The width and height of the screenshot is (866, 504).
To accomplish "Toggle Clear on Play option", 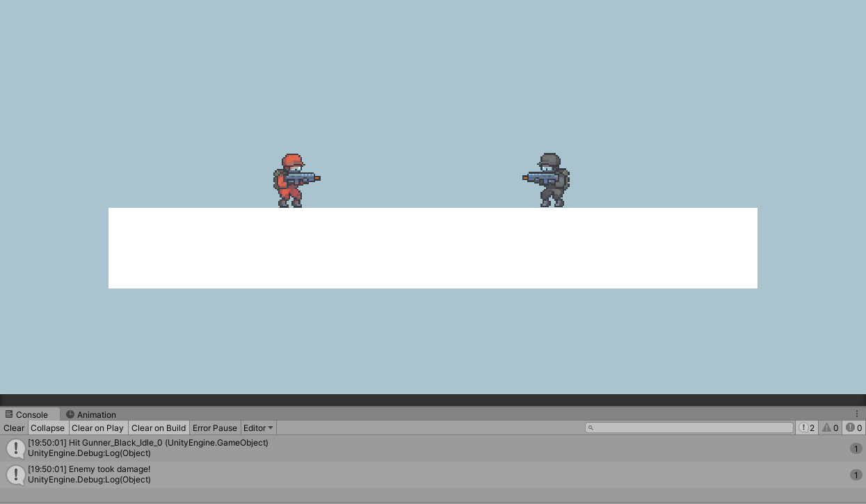I will (97, 428).
